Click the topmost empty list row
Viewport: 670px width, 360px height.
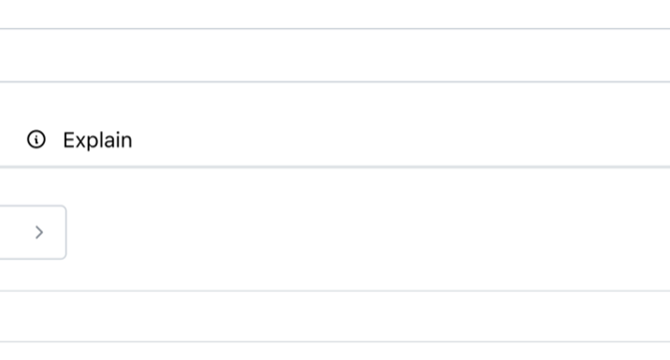point(335,14)
